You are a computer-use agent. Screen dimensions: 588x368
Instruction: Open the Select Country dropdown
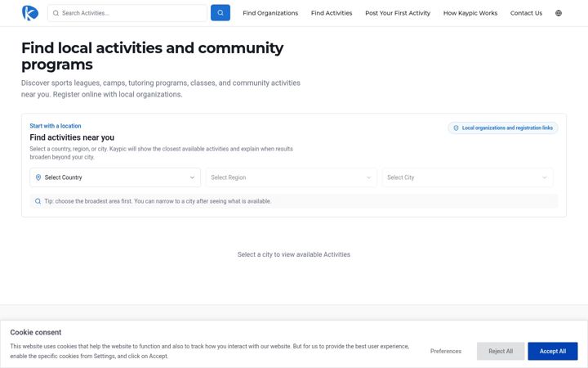(x=115, y=177)
